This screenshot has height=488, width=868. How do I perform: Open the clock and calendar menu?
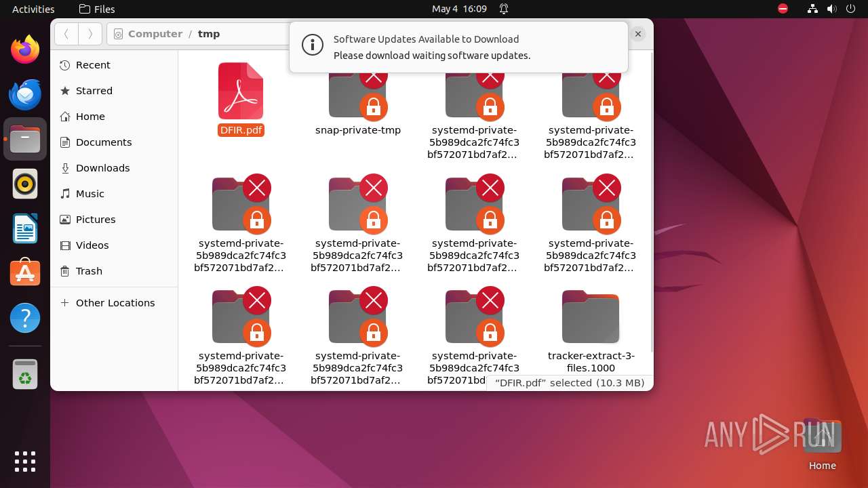pyautogui.click(x=459, y=9)
